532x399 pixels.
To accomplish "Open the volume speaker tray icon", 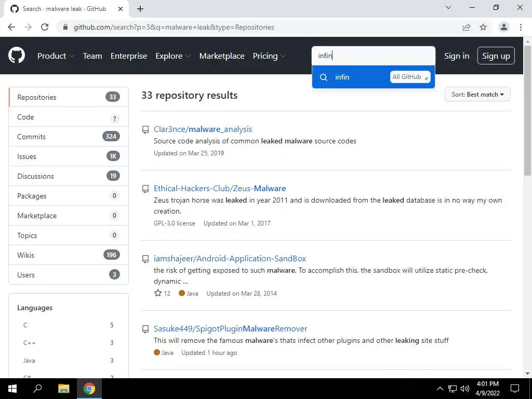I will pyautogui.click(x=465, y=389).
